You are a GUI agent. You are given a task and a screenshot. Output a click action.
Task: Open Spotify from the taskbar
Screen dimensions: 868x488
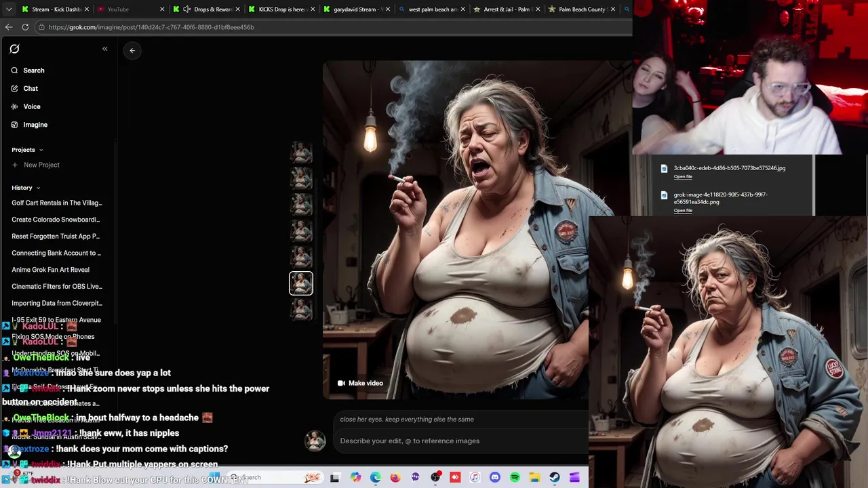coord(515,478)
